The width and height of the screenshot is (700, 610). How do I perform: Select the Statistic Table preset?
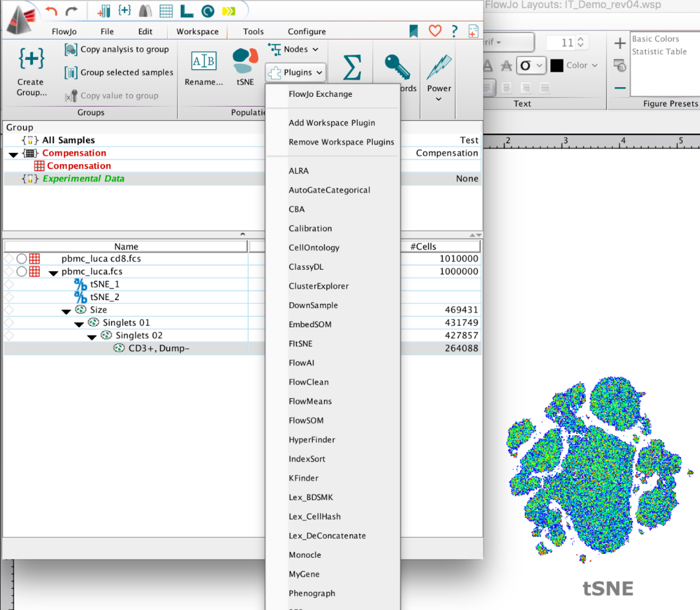click(x=659, y=52)
